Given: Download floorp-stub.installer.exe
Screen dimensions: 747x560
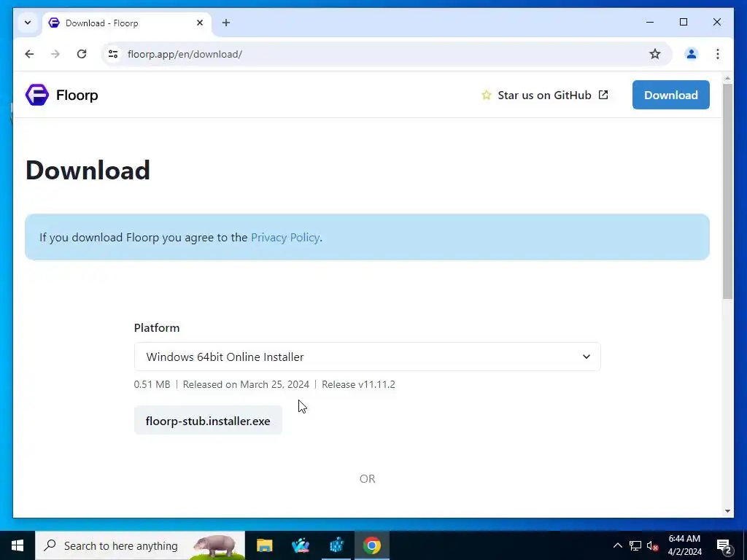Looking at the screenshot, I should (x=208, y=421).
